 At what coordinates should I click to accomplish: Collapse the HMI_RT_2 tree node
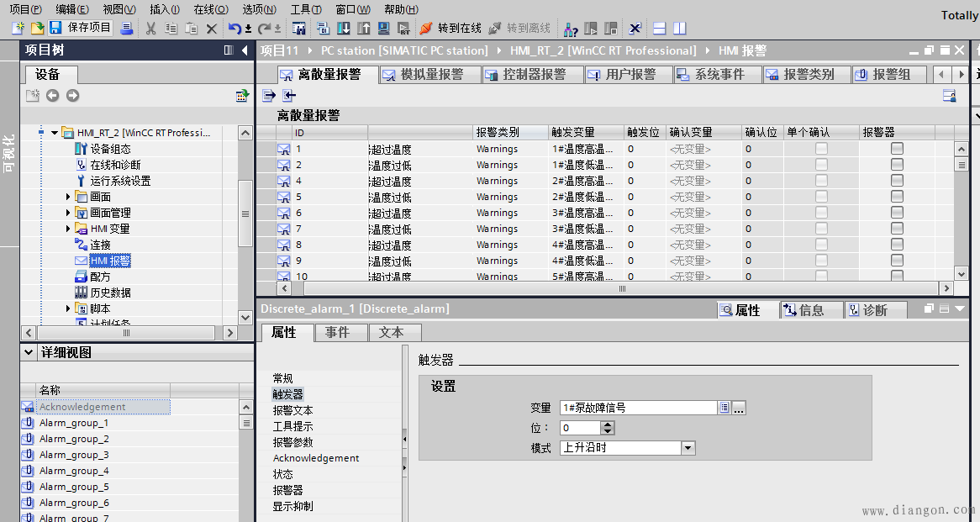pos(55,133)
